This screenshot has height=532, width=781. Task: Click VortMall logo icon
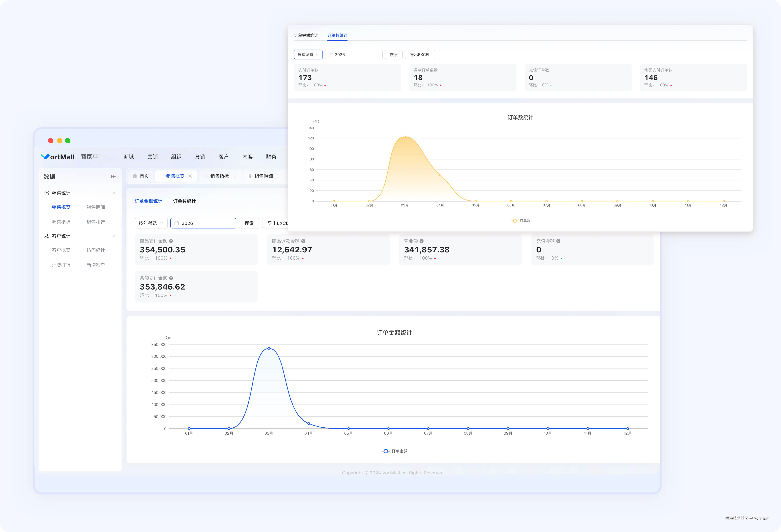(x=45, y=157)
